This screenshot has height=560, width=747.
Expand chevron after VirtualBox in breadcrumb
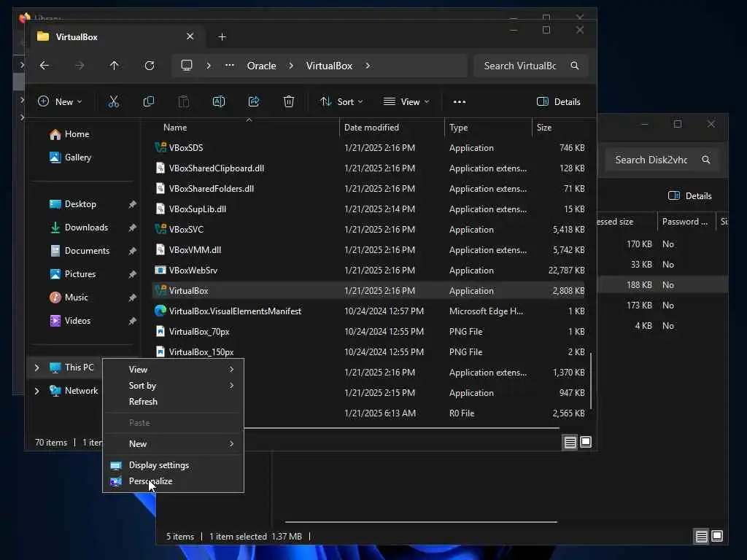click(368, 66)
